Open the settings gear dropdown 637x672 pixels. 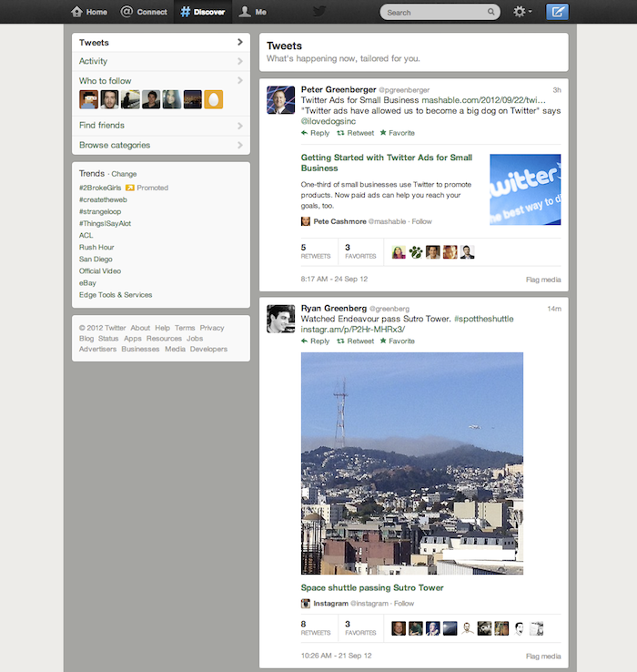(x=522, y=12)
